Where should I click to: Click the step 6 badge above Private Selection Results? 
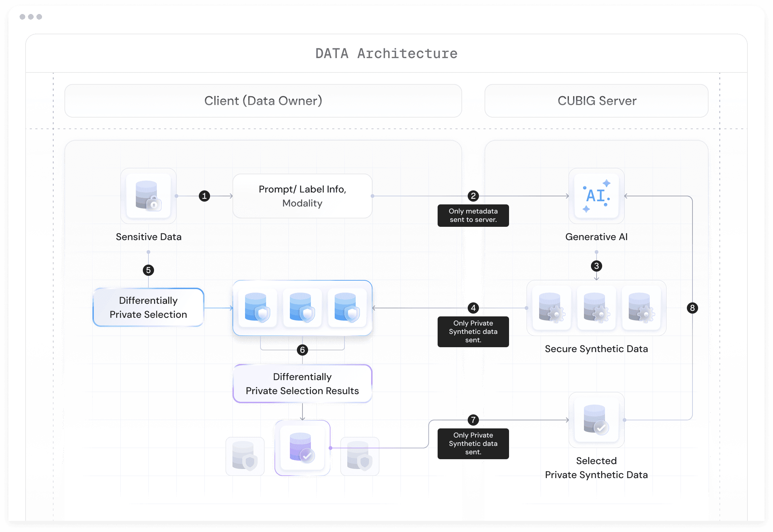tap(302, 349)
